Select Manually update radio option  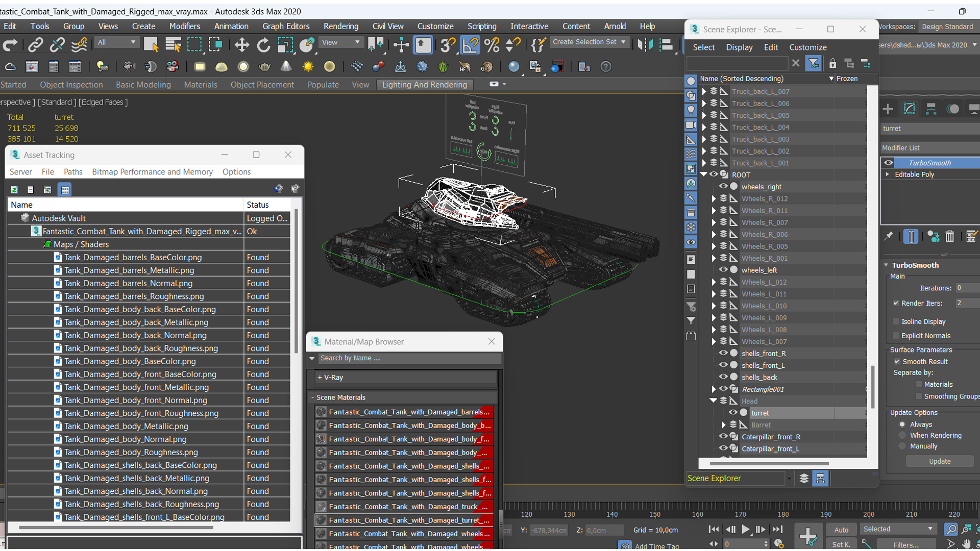pyautogui.click(x=902, y=446)
